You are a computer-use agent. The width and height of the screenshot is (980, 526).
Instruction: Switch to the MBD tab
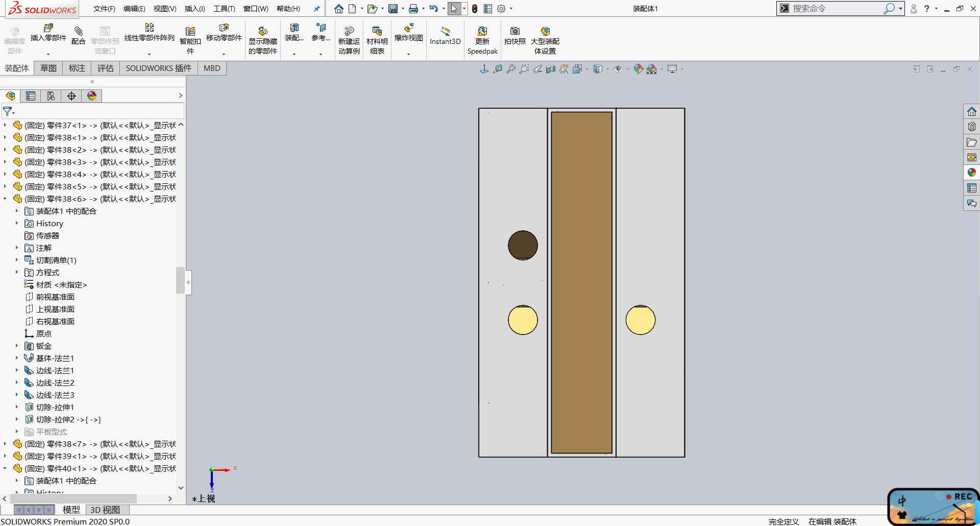click(212, 68)
